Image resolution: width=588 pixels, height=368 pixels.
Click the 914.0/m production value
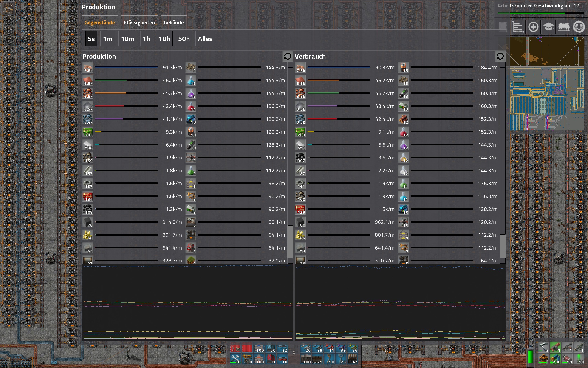click(x=172, y=222)
